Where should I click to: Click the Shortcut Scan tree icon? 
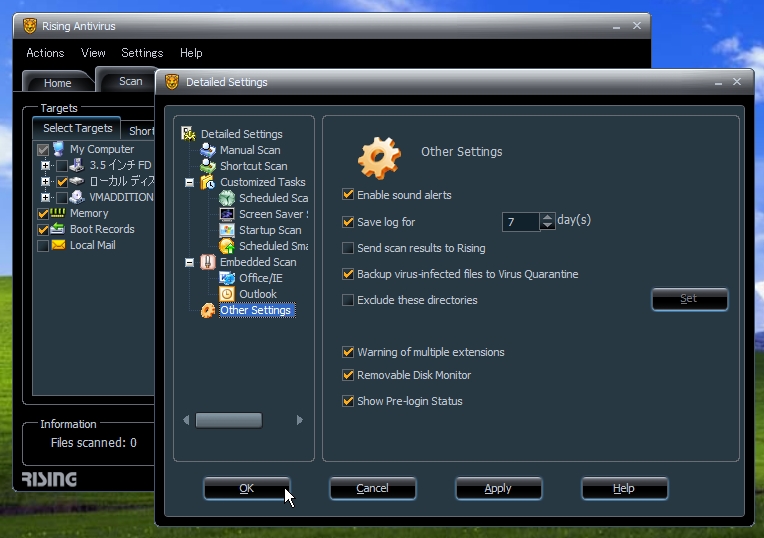(x=208, y=166)
